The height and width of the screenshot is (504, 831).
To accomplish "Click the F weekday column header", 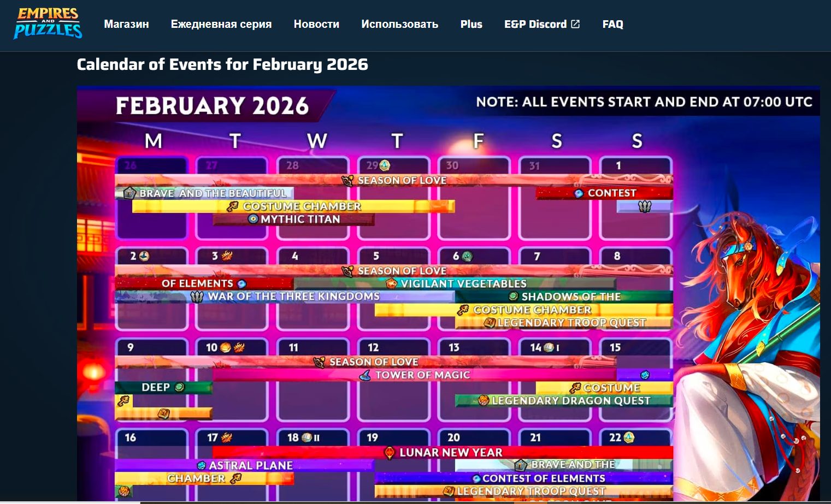I will pos(478,141).
